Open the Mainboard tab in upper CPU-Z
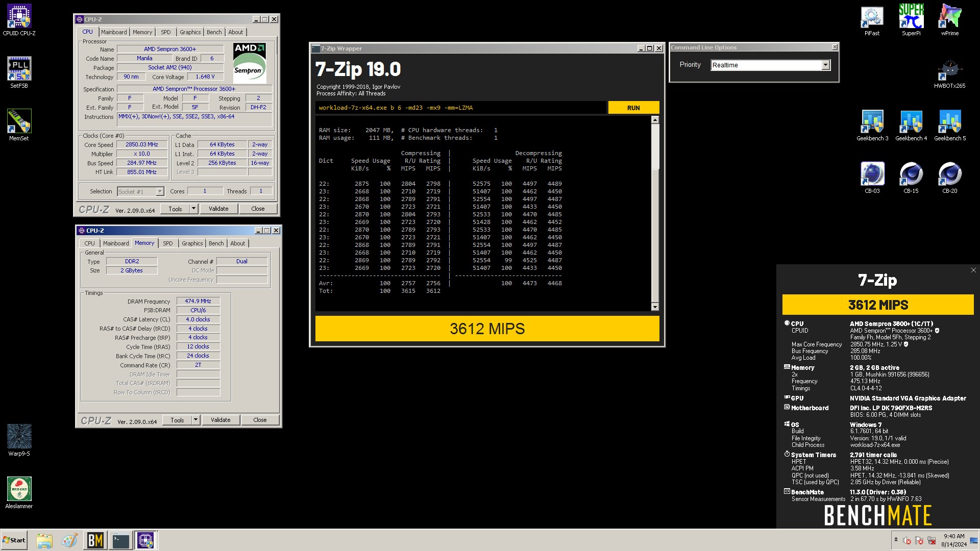The image size is (980, 551). click(x=114, y=32)
